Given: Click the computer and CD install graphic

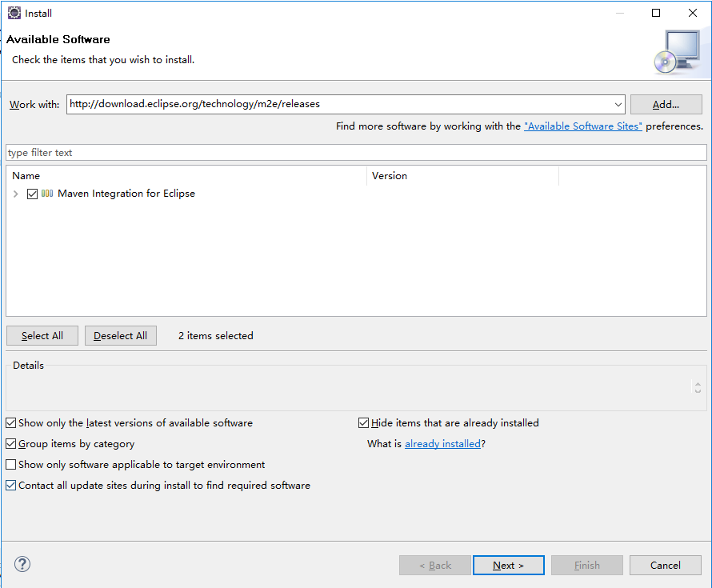Looking at the screenshot, I should [x=677, y=52].
